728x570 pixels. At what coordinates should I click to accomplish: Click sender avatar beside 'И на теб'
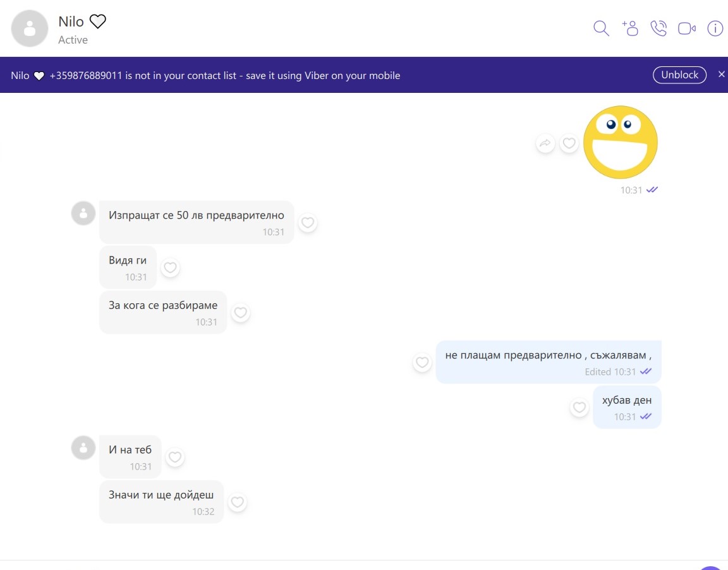pos(83,447)
